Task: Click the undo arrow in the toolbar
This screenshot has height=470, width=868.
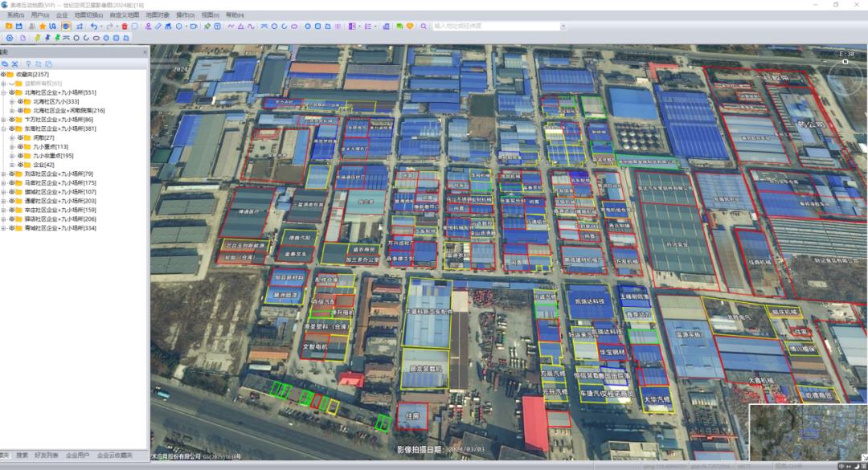Action: coord(94,27)
